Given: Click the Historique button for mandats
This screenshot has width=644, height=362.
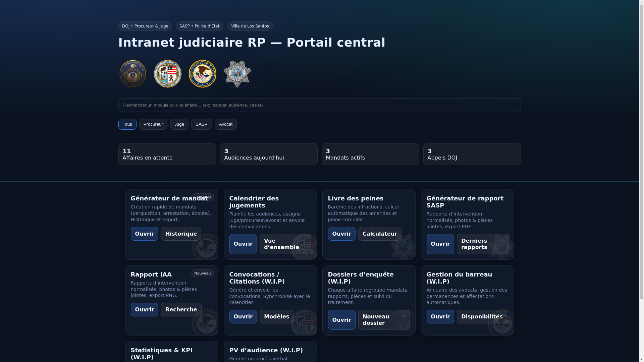Looking at the screenshot, I should click(x=181, y=234).
